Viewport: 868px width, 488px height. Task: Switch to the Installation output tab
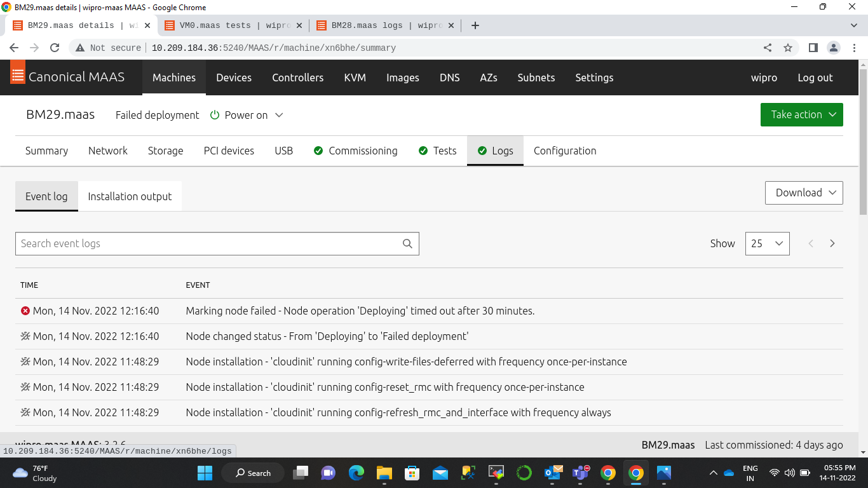click(x=130, y=196)
